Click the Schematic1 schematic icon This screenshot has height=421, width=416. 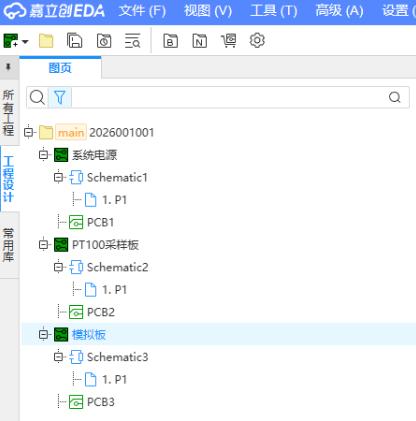click(x=76, y=177)
